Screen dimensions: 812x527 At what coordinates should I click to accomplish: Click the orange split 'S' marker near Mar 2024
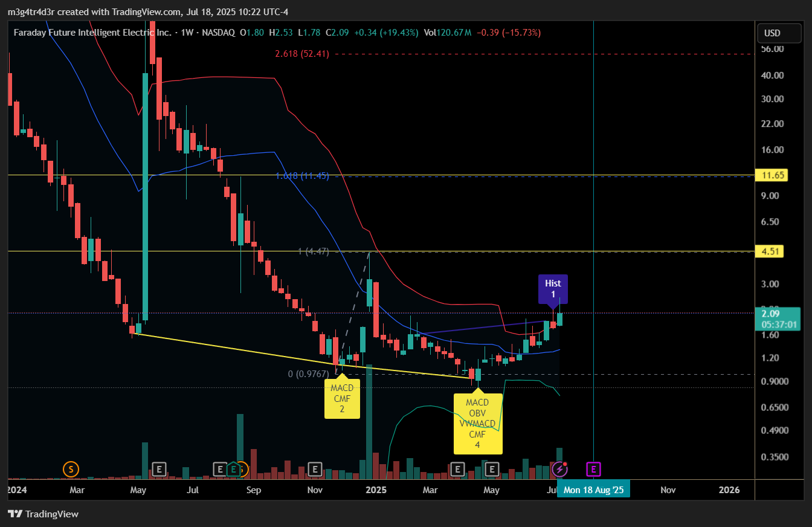coord(71,468)
